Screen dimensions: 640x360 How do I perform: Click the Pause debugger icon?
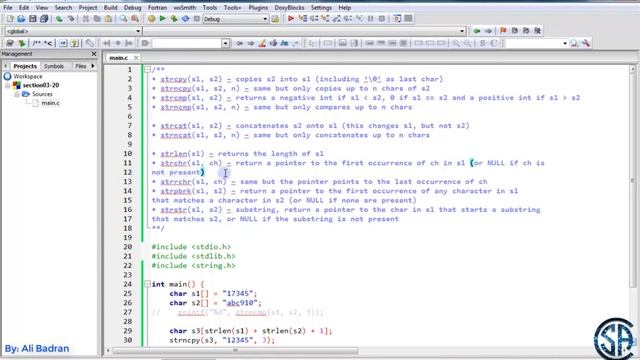[x=371, y=19]
